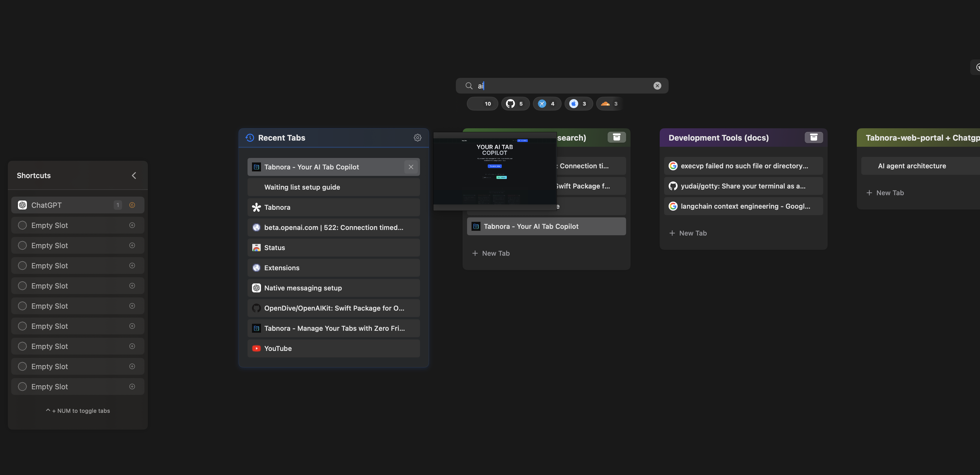
Task: Open the Tabnora tab with asterisk icon
Action: point(333,208)
